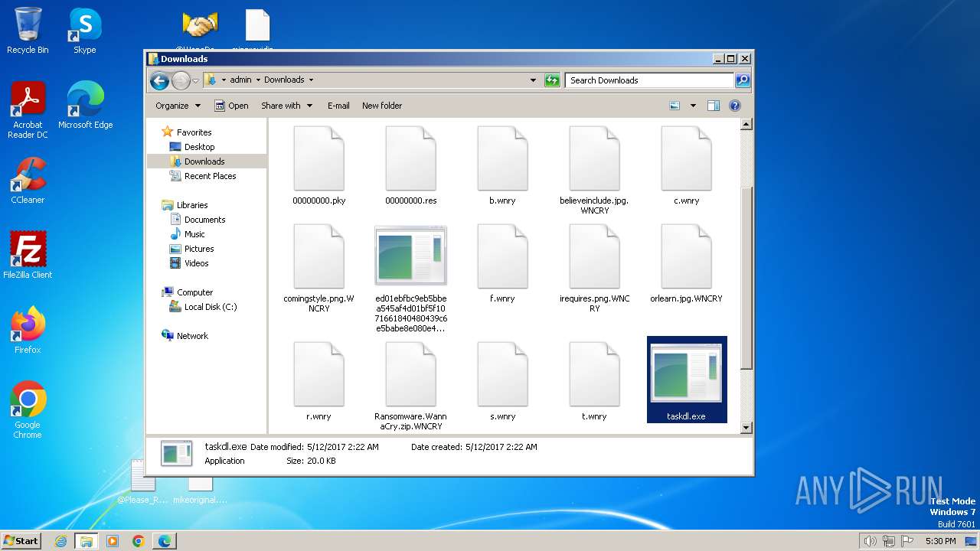980x551 pixels.
Task: Open Internet Explorer from taskbar
Action: click(x=61, y=541)
